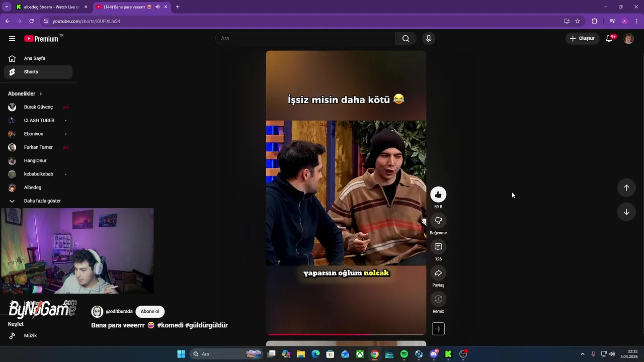Open kebabulkebab subscription

click(38, 174)
